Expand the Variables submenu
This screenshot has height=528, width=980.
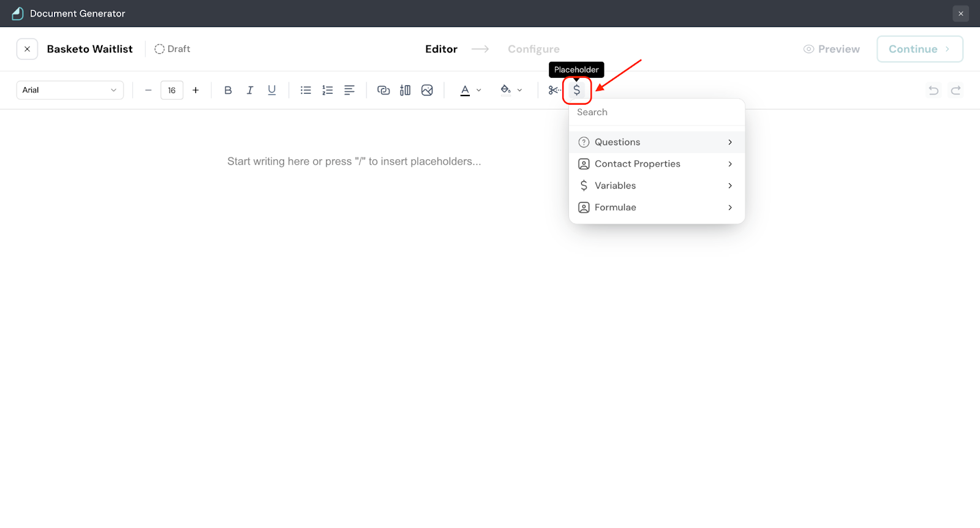coord(656,186)
